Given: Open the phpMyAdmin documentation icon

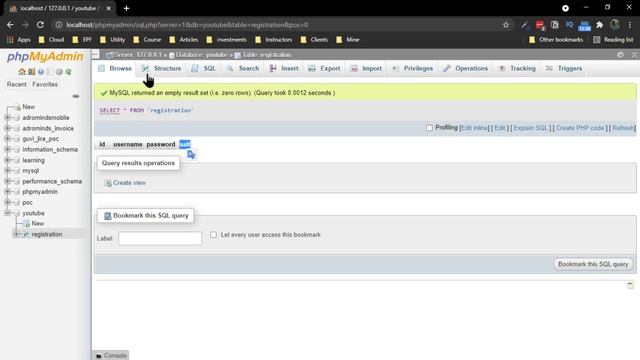Looking at the screenshot, I should coord(41,72).
